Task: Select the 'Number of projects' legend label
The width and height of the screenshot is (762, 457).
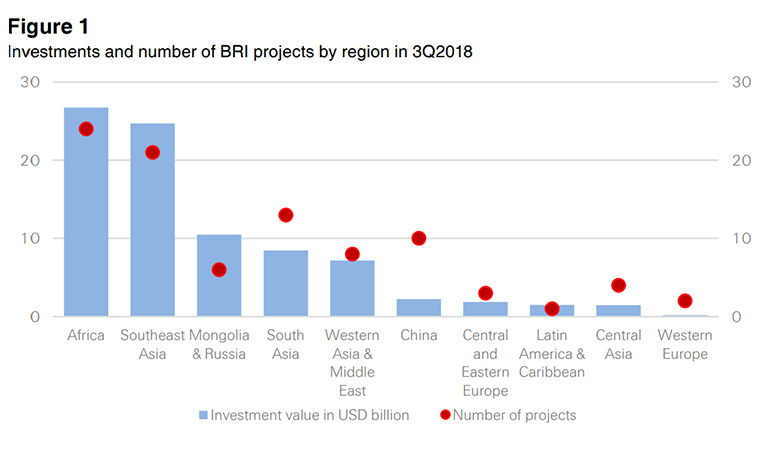Action: tap(514, 414)
